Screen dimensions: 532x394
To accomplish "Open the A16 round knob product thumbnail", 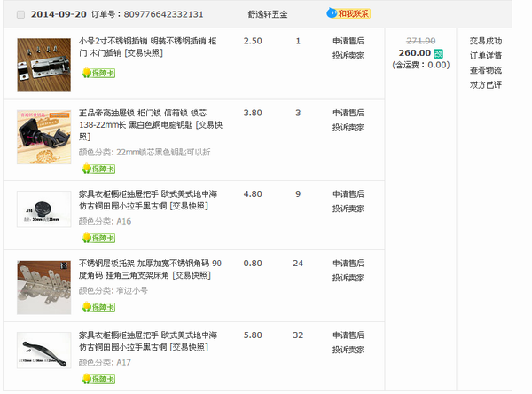I will coord(43,209).
